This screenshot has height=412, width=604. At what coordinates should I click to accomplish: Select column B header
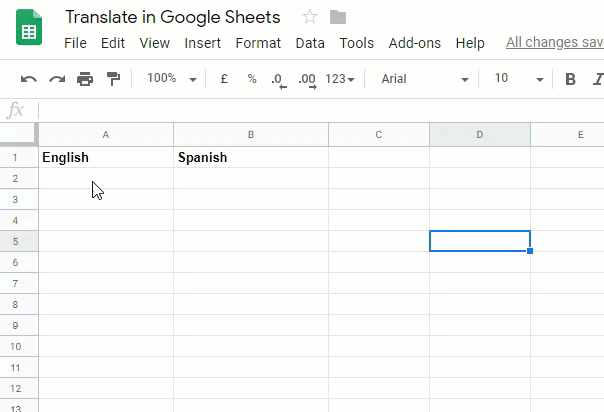pyautogui.click(x=251, y=135)
